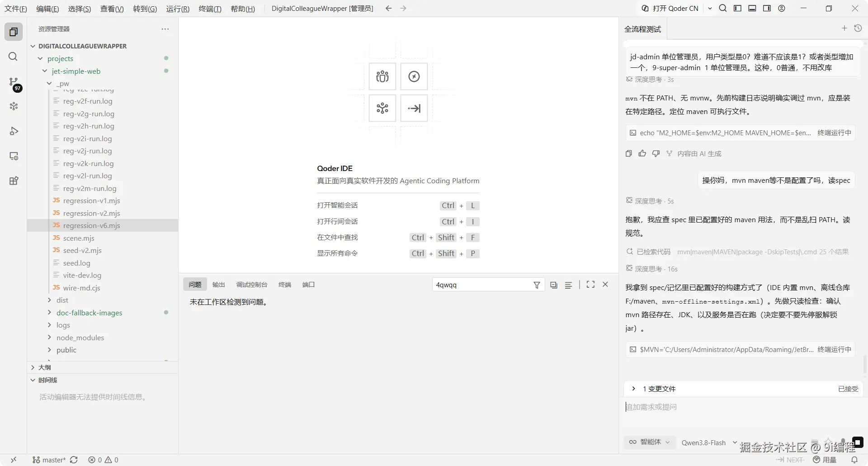
Task: Click the filter icon in problems search box
Action: [537, 285]
